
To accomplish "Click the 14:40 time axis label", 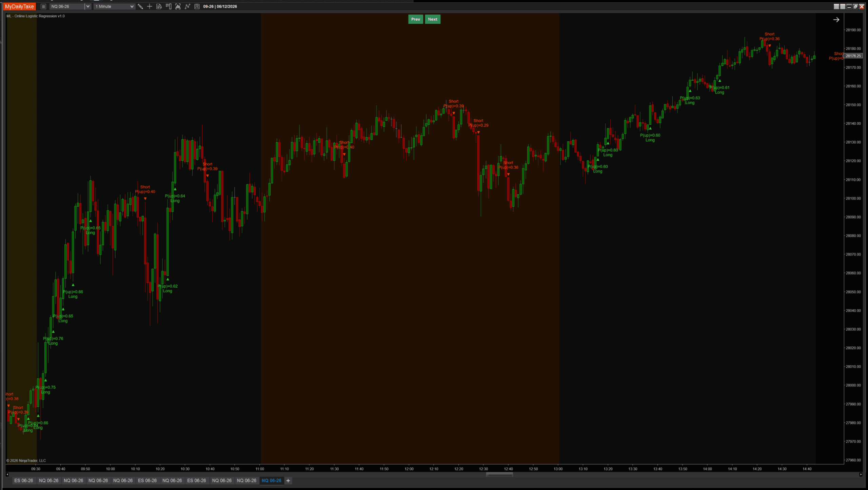I will click(x=807, y=469).
